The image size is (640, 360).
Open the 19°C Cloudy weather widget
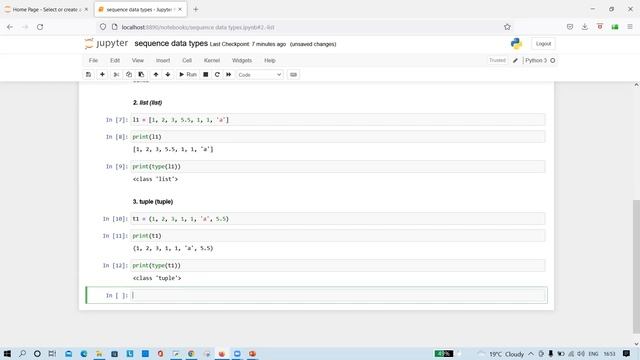point(501,354)
